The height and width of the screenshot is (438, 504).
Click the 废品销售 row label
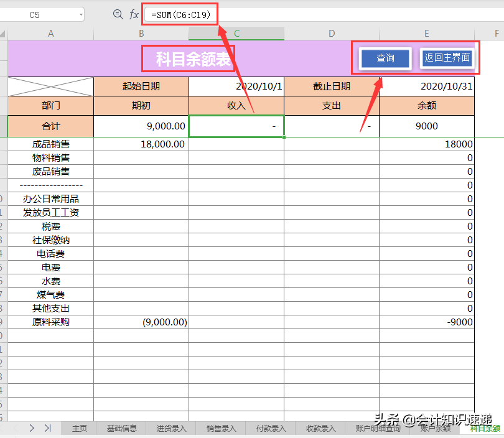pyautogui.click(x=50, y=172)
